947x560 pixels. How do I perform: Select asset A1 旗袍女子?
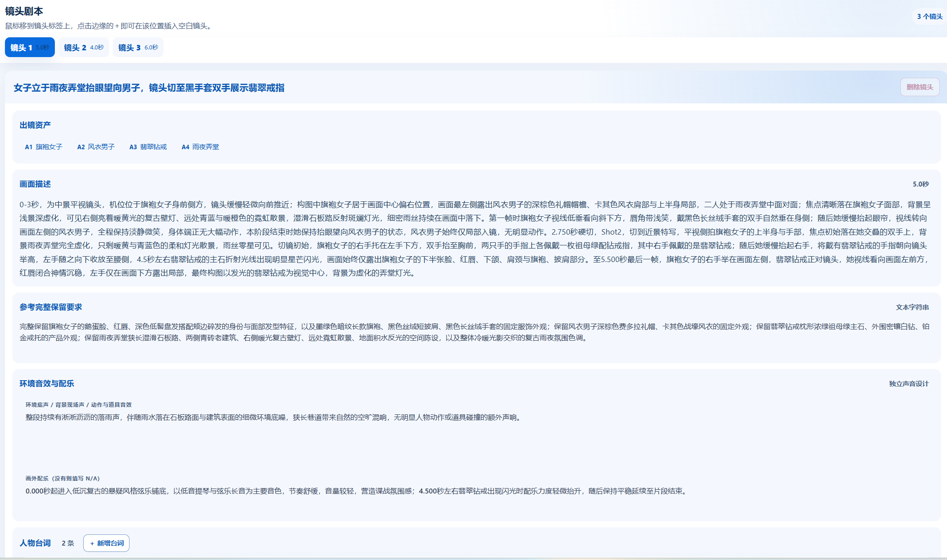click(44, 147)
